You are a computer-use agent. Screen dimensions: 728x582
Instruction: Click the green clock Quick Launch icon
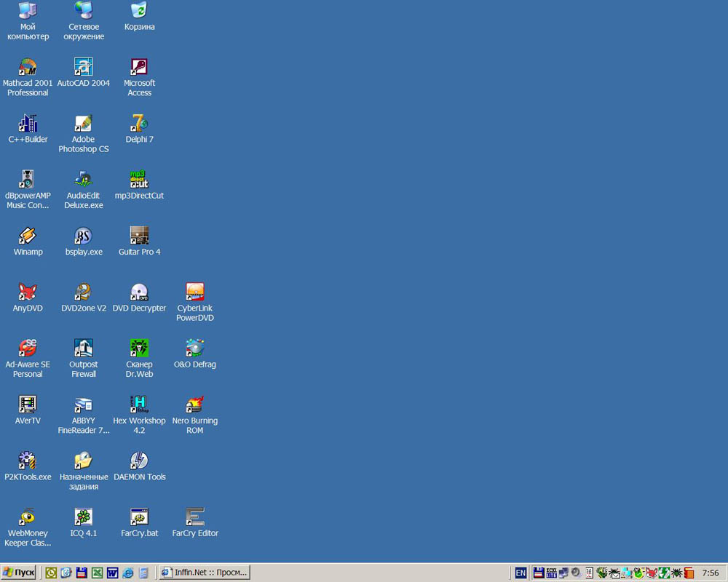[x=51, y=573]
